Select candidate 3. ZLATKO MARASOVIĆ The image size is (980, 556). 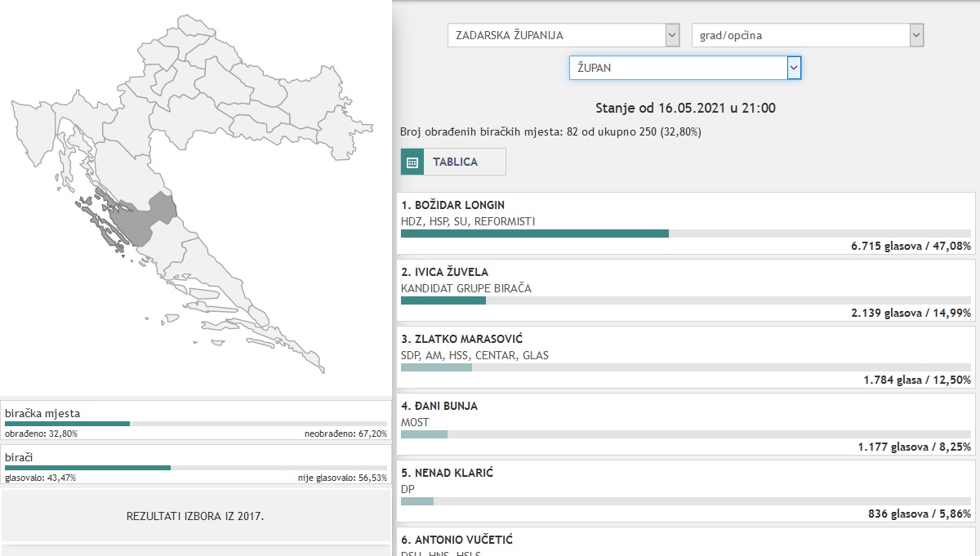coord(461,339)
